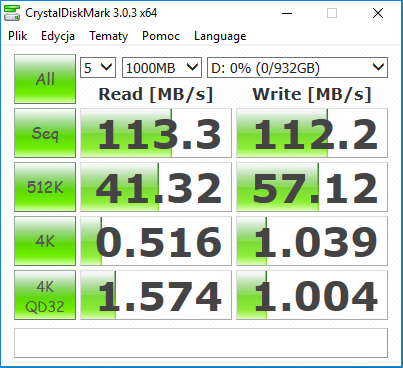Viewport: 403px width, 368px height.
Task: Click the CrystalDiskMark app icon in title bar
Action: coord(12,13)
